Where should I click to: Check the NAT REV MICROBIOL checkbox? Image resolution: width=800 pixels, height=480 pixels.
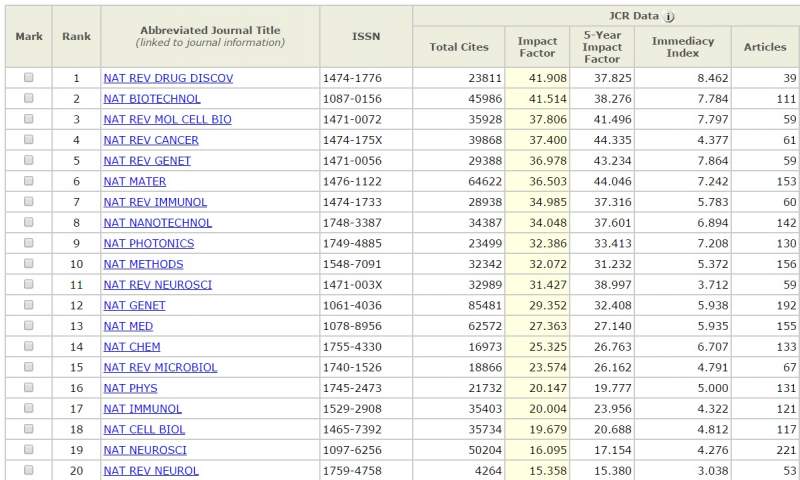(29, 367)
